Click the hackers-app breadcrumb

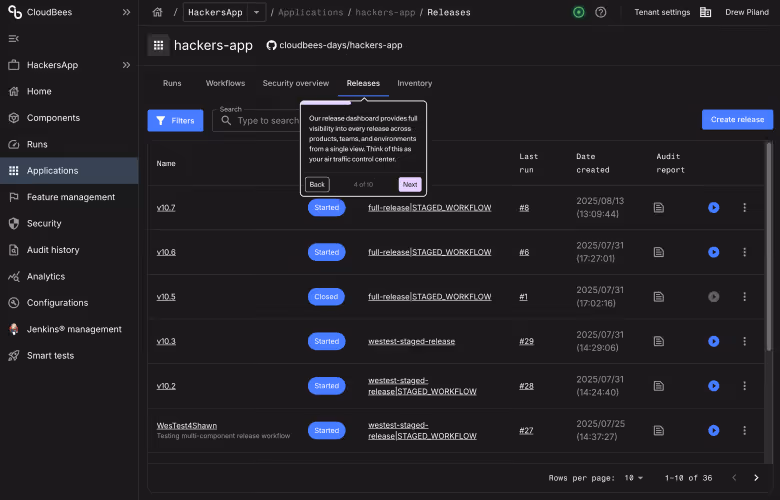pos(385,12)
